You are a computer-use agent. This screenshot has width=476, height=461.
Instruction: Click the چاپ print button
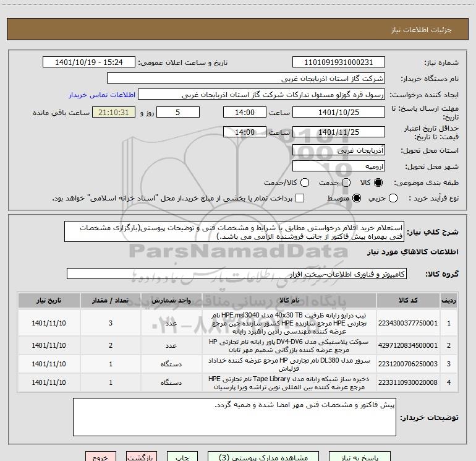182,457
